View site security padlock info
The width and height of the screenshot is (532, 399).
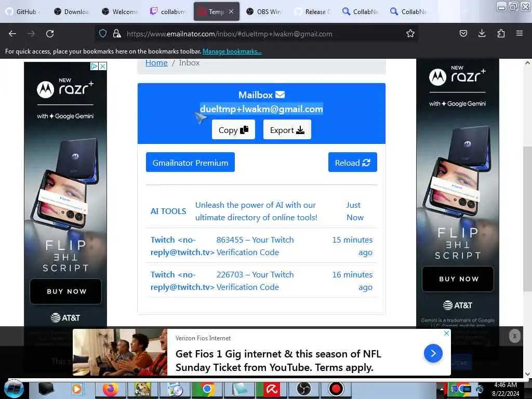tap(117, 33)
